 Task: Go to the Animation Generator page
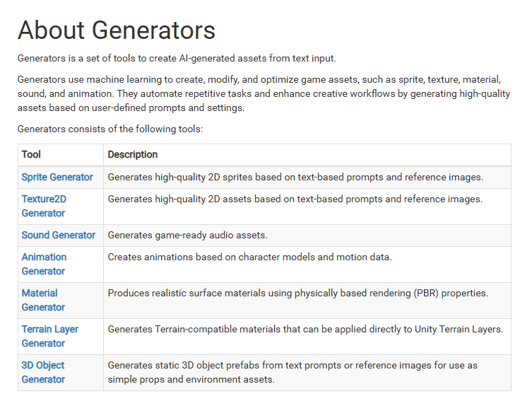tap(44, 264)
